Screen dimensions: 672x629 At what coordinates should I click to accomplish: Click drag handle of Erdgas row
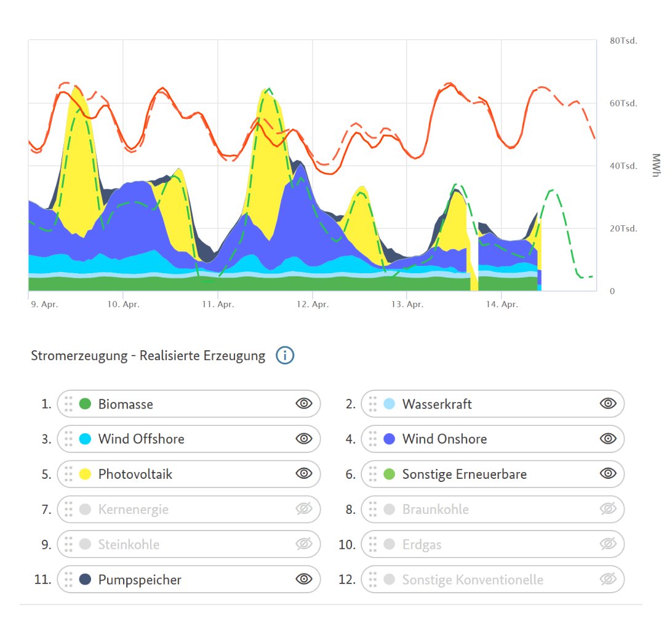pyautogui.click(x=373, y=545)
